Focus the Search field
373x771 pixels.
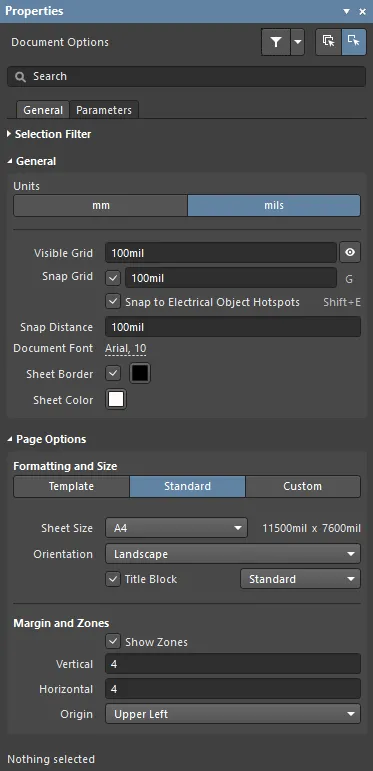186,77
